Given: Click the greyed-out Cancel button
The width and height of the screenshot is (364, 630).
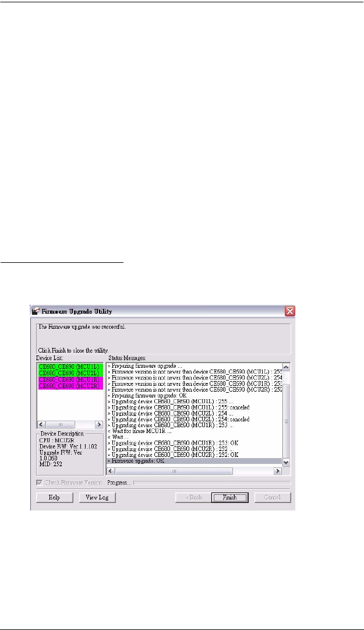Looking at the screenshot, I should (272, 497).
